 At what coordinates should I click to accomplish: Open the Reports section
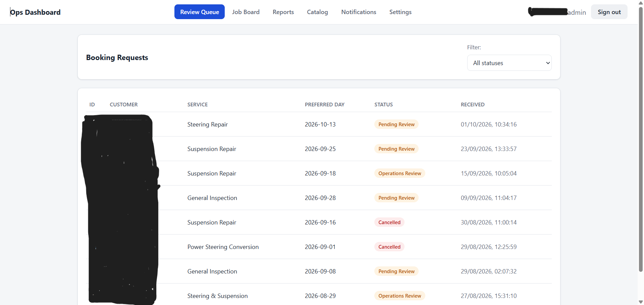[283, 12]
